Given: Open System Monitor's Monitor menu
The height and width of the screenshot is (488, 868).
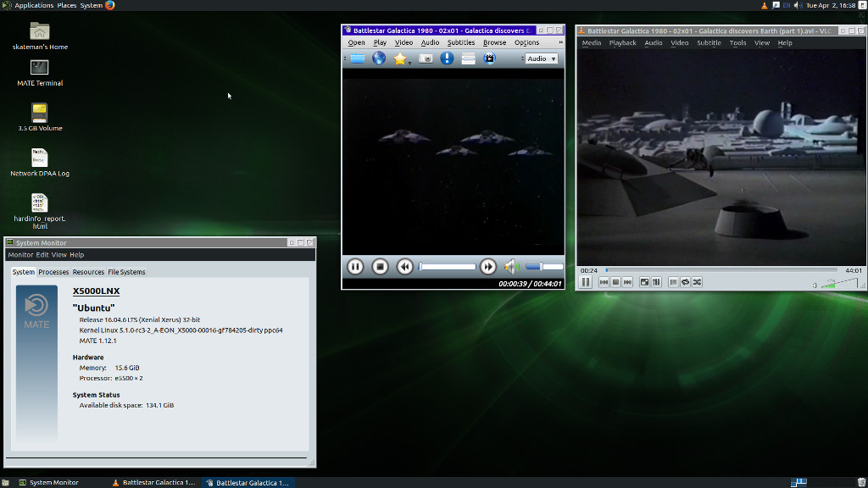Looking at the screenshot, I should [20, 254].
